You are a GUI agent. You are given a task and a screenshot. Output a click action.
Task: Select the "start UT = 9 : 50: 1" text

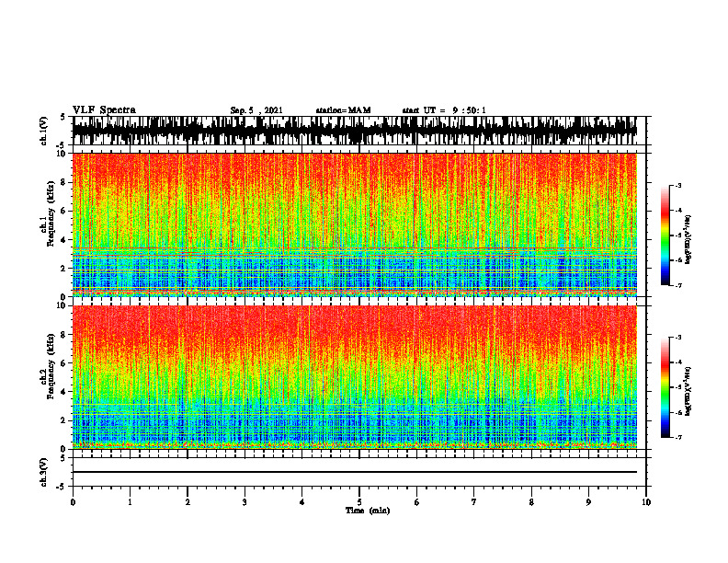[444, 110]
